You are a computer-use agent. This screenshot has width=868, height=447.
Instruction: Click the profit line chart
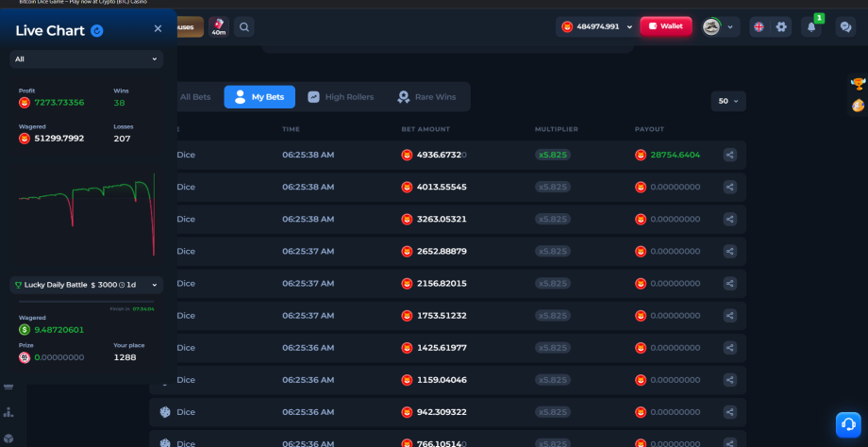point(87,214)
